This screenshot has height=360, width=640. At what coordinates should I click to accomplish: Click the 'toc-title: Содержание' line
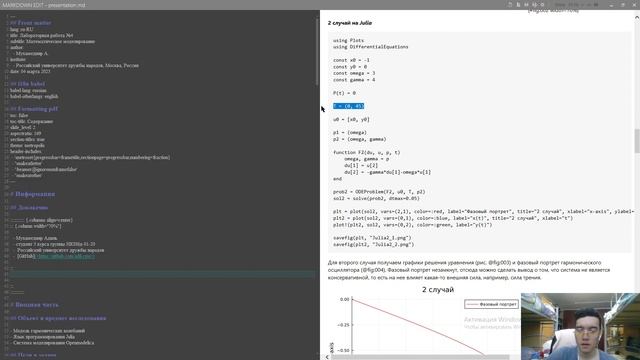[x=31, y=121]
